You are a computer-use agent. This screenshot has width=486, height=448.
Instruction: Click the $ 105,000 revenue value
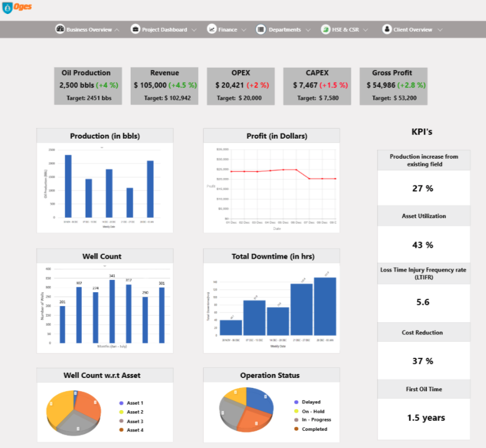click(x=150, y=85)
